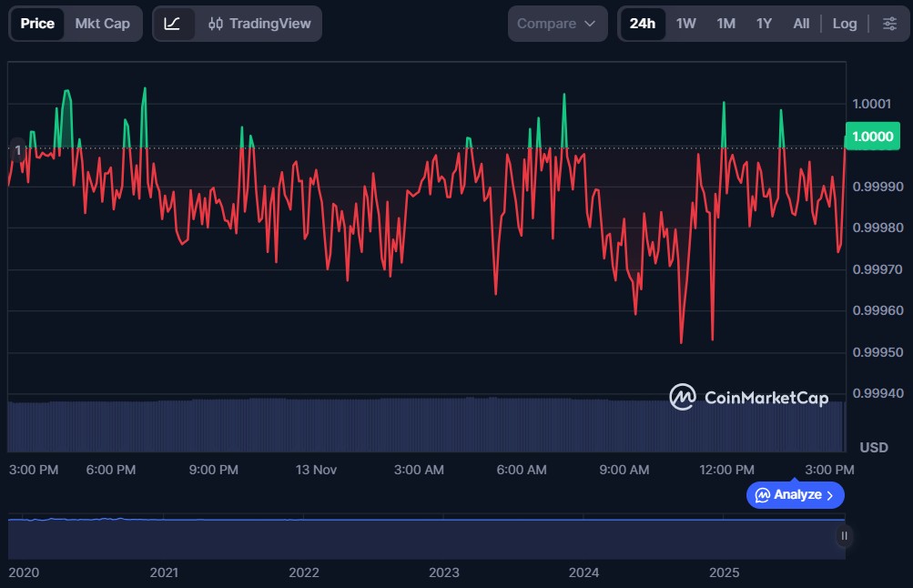Screen dimensions: 913x588
Task: Click the candlestick TradingView icon
Action: 216,24
